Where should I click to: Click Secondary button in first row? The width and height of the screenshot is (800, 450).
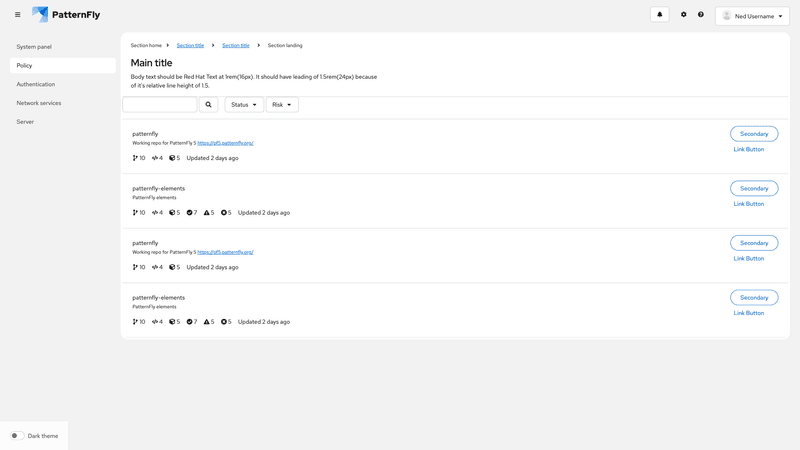tap(754, 134)
